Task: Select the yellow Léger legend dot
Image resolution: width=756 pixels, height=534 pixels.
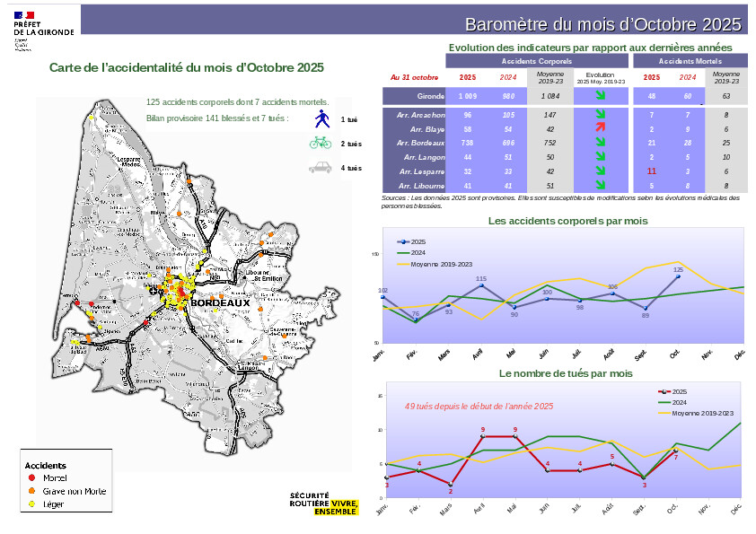Action: pos(33,503)
